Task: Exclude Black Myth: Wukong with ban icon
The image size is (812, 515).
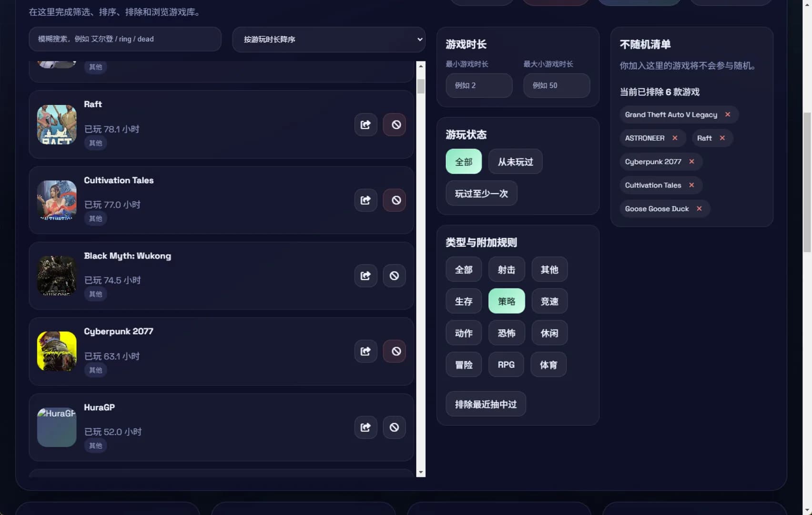Action: pyautogui.click(x=394, y=276)
